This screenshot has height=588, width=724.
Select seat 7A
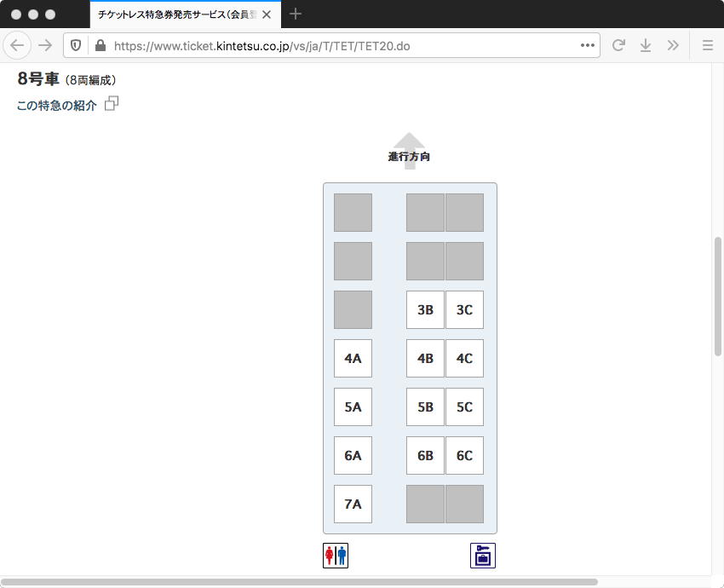pos(353,504)
